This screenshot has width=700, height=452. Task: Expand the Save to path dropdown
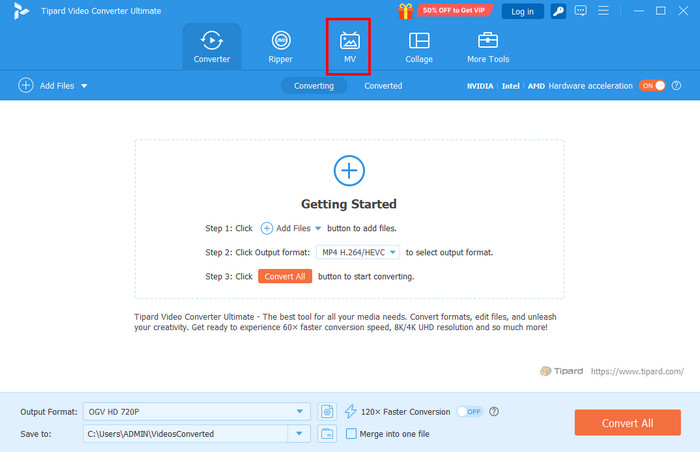[x=299, y=433]
